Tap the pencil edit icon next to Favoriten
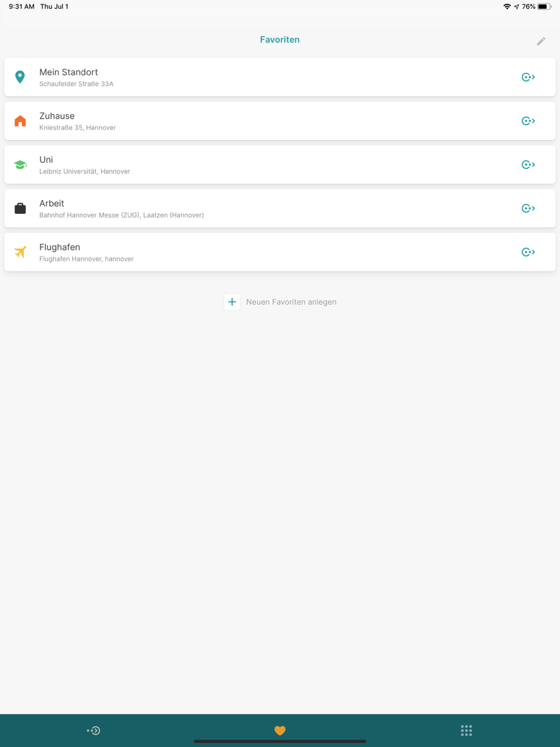This screenshot has width=560, height=747. [x=541, y=41]
